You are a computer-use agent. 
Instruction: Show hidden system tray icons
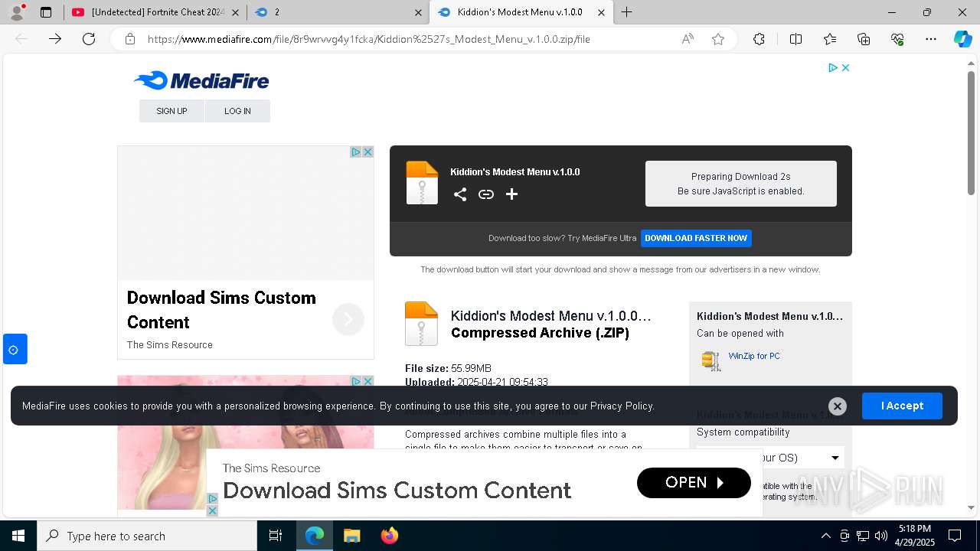pos(825,536)
